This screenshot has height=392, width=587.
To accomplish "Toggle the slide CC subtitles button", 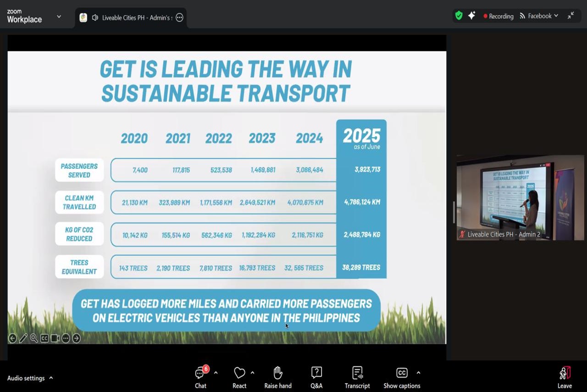I will coord(44,338).
